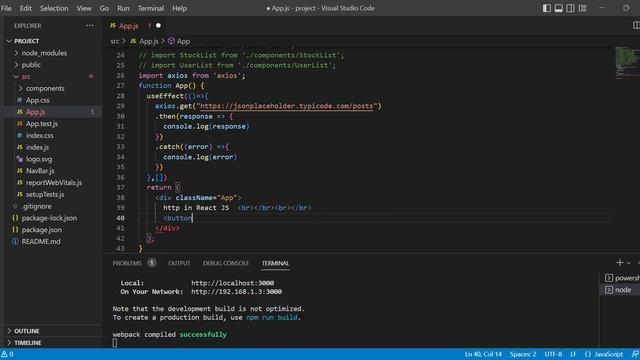
Task: Click split editor icon at top right
Action: click(x=636, y=25)
